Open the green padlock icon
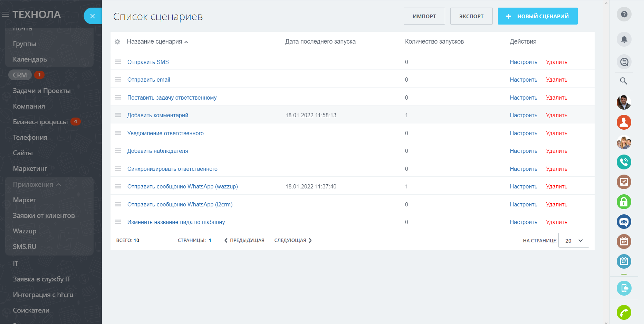Screen dimensions: 644x325 tap(624, 202)
